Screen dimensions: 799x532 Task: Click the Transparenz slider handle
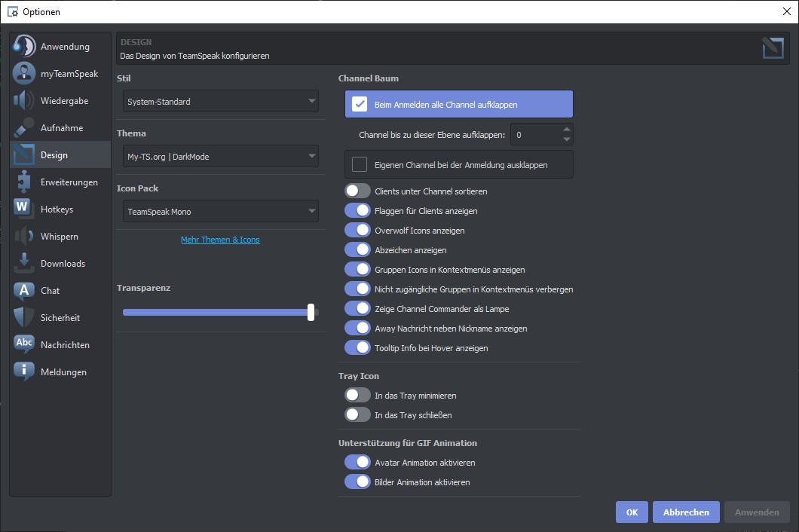coord(311,313)
